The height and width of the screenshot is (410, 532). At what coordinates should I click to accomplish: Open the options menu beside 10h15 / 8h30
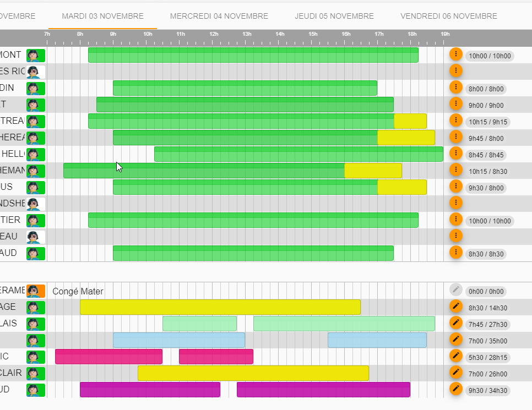click(455, 170)
